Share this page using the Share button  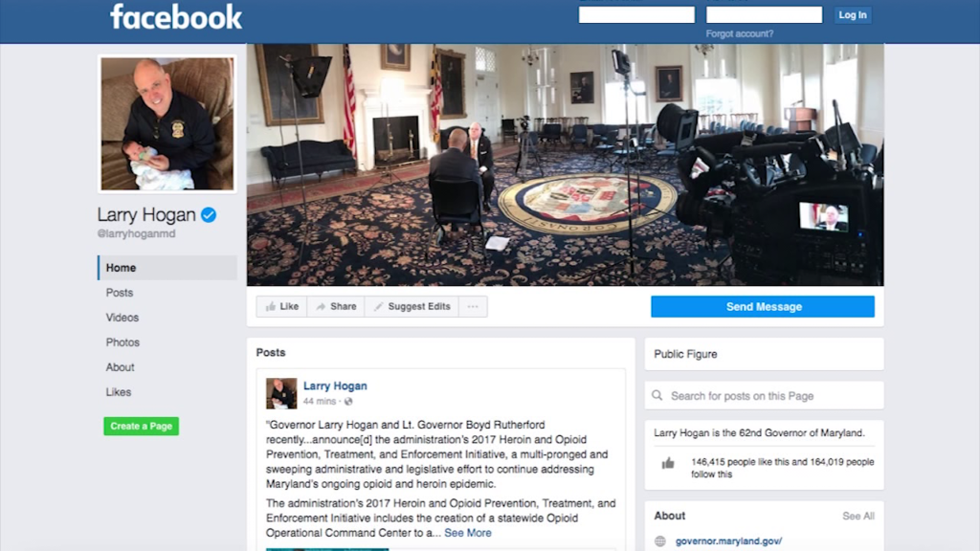click(x=336, y=307)
